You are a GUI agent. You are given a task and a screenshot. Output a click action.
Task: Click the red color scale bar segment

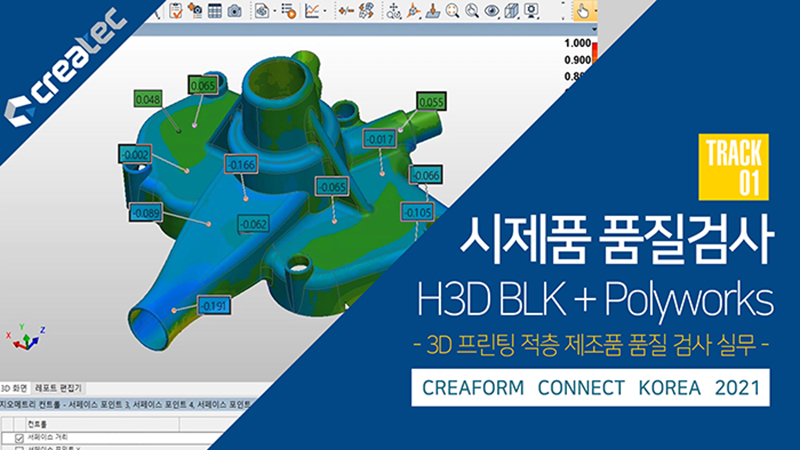click(x=594, y=52)
